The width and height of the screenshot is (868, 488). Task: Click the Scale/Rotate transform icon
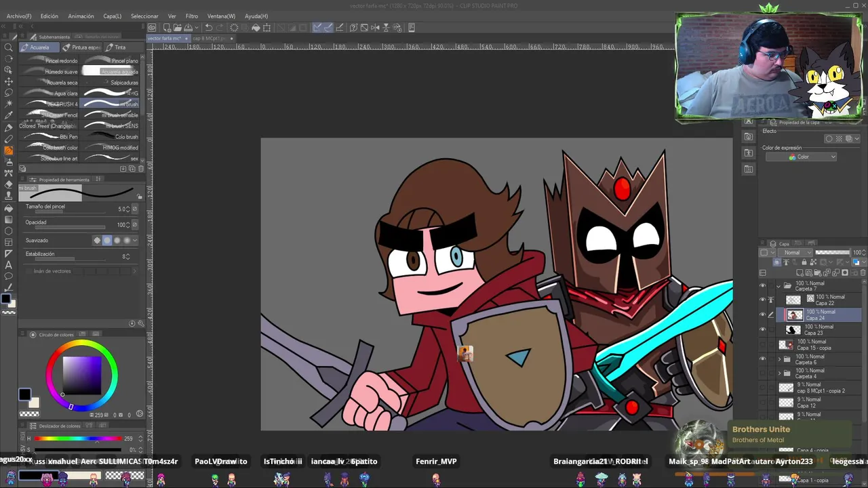coord(267,28)
